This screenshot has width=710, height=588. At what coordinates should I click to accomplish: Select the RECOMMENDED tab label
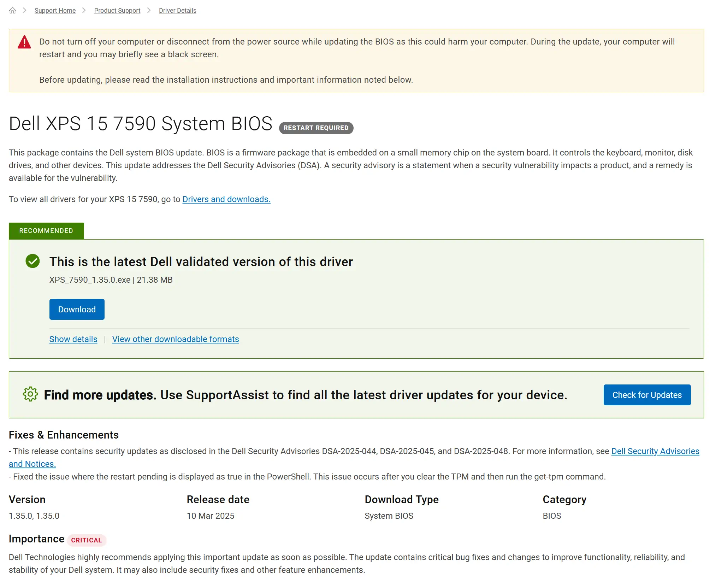[x=46, y=231]
